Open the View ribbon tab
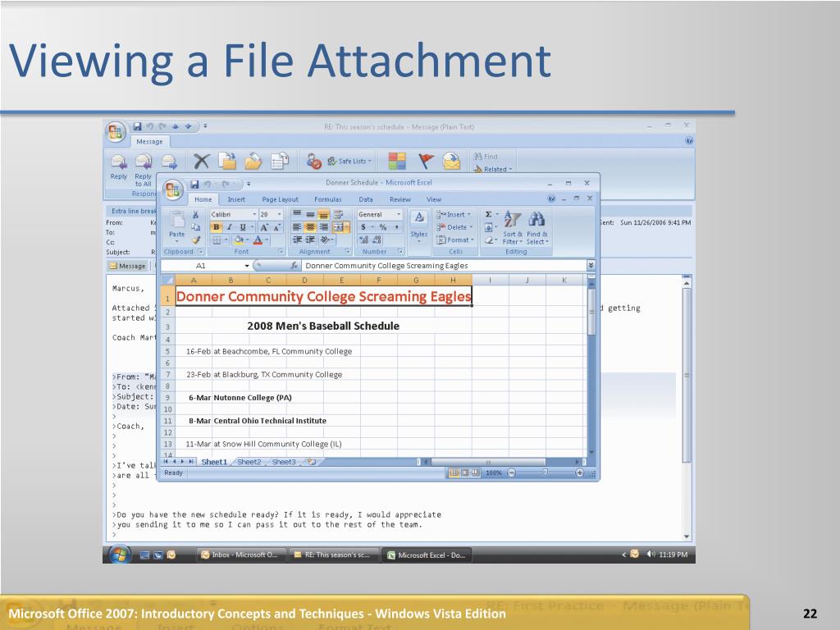 434,199
